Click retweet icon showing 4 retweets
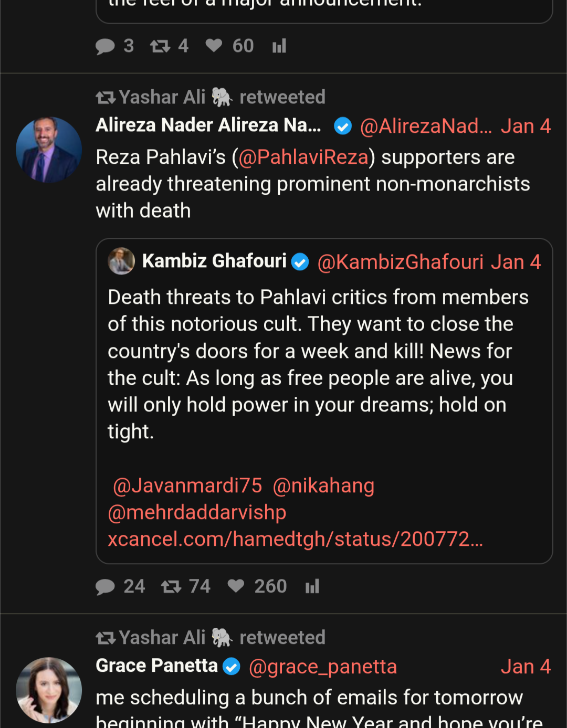Viewport: 567px width, 728px height. [160, 46]
